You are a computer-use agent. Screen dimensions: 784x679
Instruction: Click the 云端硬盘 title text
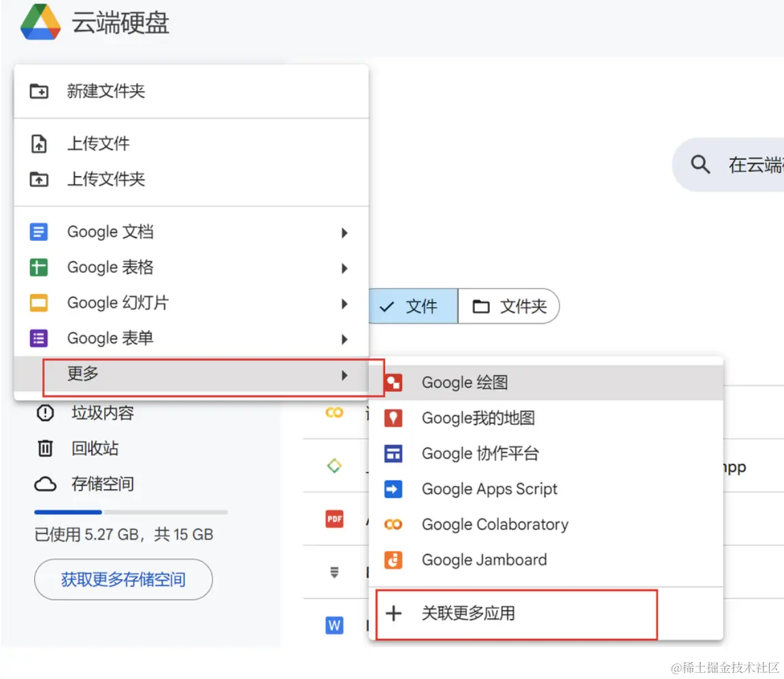(x=120, y=23)
